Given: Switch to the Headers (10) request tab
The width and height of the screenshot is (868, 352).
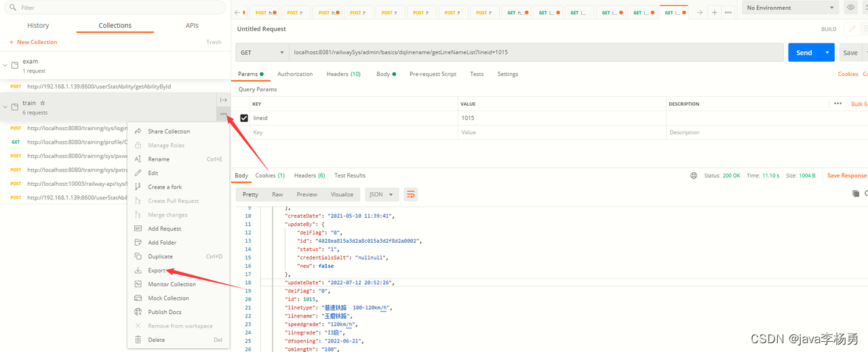Looking at the screenshot, I should click(x=343, y=74).
